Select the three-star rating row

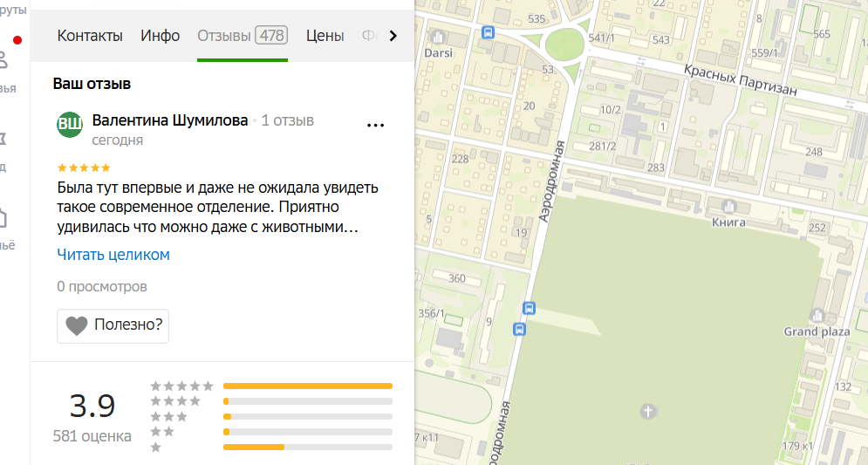[x=271, y=416]
